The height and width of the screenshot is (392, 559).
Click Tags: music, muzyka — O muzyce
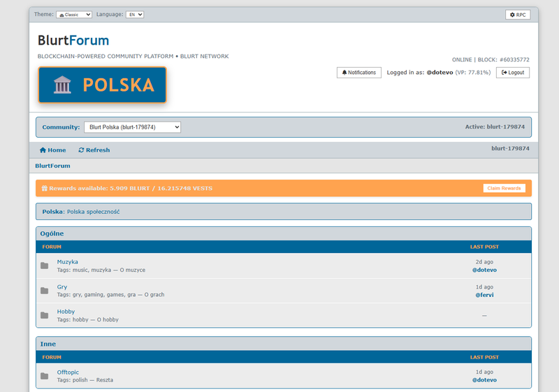click(101, 270)
